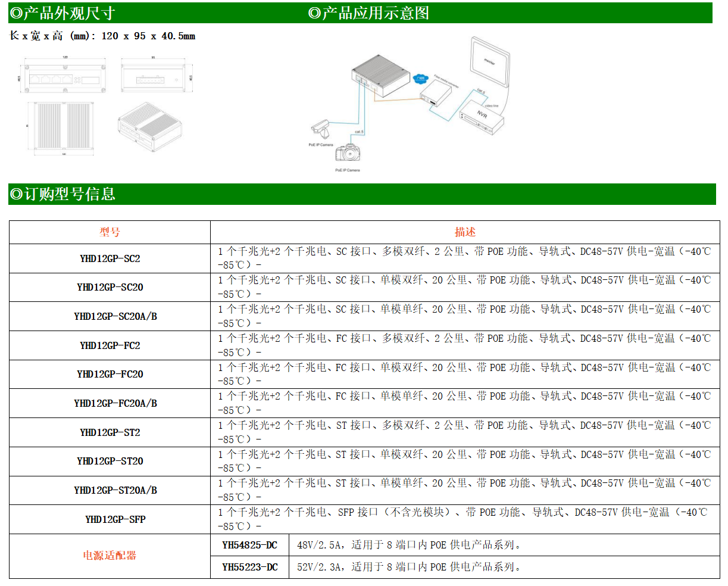
Task: Click the 型号 column header
Action: [x=110, y=232]
